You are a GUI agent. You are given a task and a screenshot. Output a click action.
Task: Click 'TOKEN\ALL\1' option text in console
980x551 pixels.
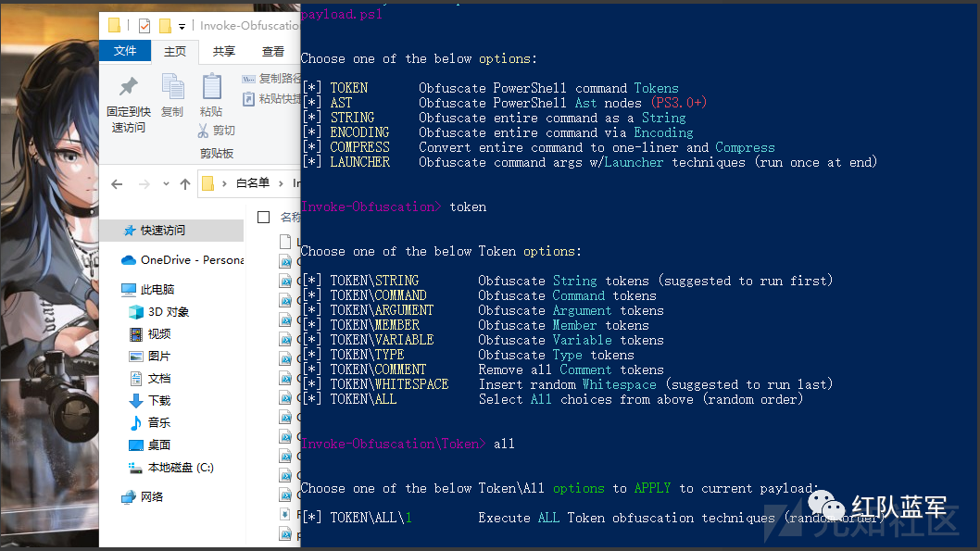(371, 518)
